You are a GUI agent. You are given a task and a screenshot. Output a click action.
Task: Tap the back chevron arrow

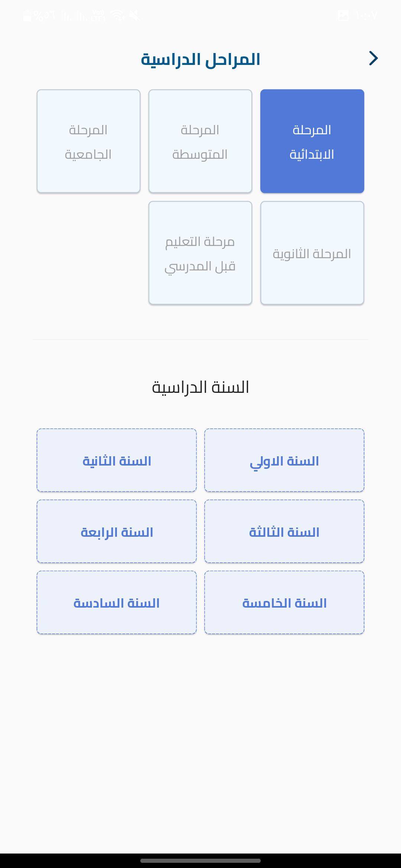[x=373, y=58]
